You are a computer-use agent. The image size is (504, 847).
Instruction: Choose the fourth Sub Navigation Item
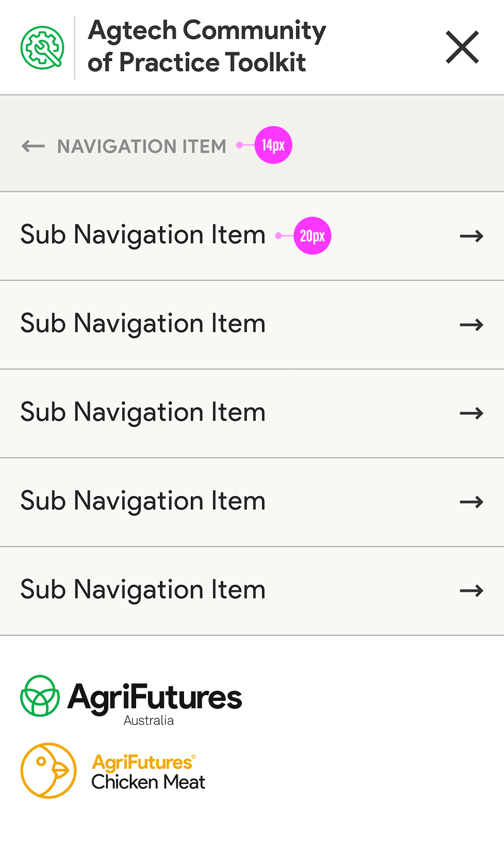(x=143, y=502)
